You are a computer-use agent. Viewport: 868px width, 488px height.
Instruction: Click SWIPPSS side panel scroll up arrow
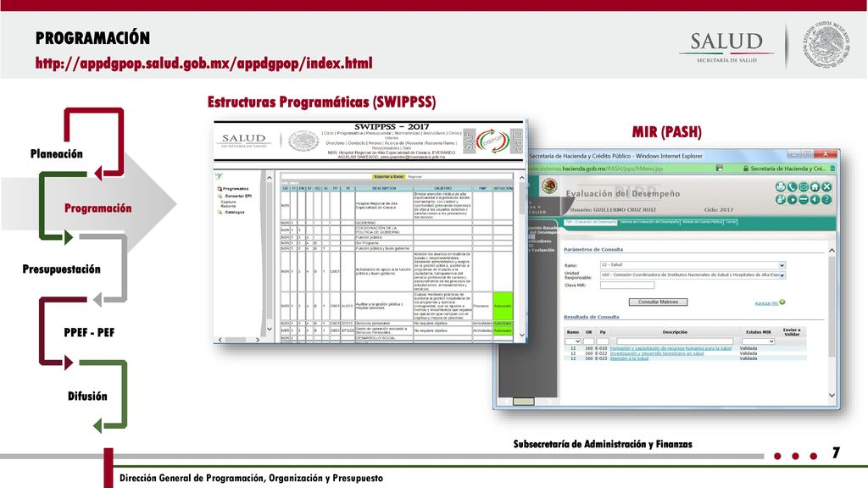point(270,178)
